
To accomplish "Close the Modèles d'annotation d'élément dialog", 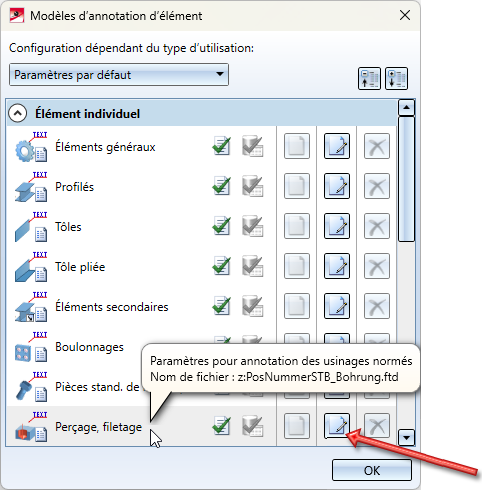I will click(x=405, y=15).
